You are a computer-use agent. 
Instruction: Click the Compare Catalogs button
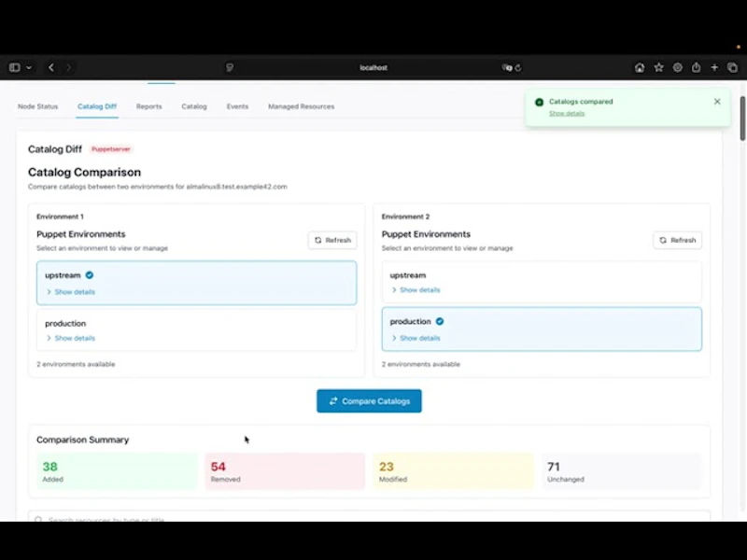369,401
